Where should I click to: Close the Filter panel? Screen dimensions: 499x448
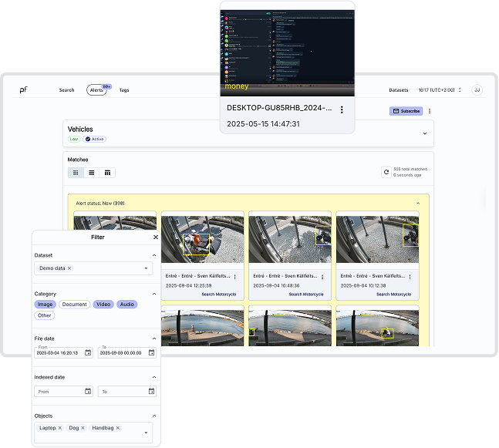pyautogui.click(x=156, y=237)
